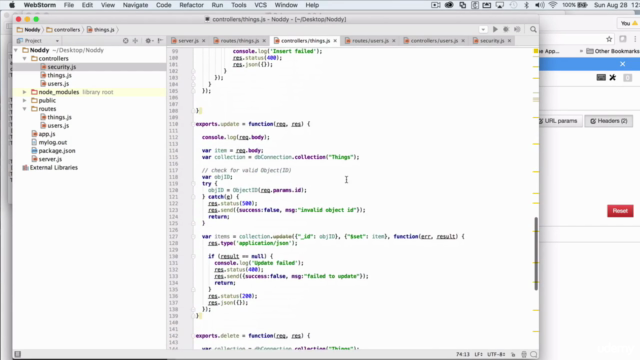The height and width of the screenshot is (360, 640).
Task: Fold exports.update function at line 110
Action: (x=193, y=124)
